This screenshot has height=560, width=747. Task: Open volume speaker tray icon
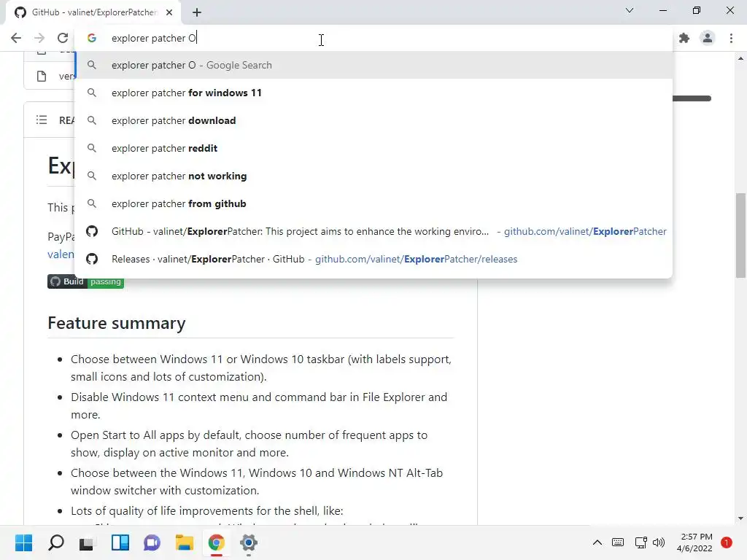click(x=659, y=542)
